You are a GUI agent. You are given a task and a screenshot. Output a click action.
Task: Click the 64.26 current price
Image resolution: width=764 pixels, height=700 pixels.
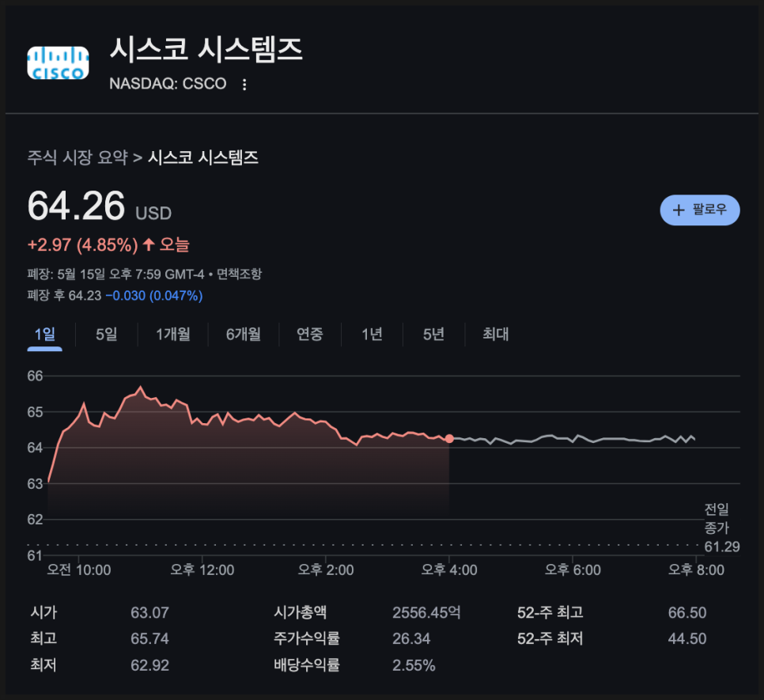coord(76,206)
